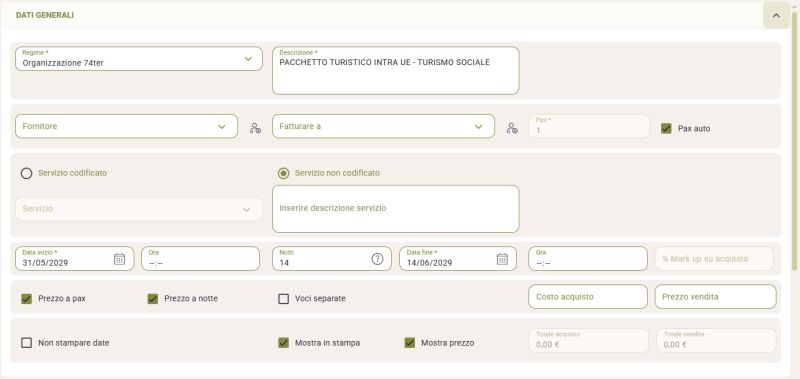Toggle the Mostra prezzo checkbox
This screenshot has width=800, height=379.
click(410, 343)
